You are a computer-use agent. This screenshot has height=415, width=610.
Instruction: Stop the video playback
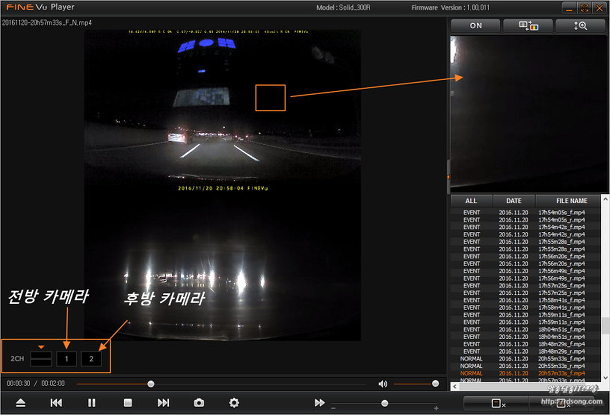pos(127,402)
